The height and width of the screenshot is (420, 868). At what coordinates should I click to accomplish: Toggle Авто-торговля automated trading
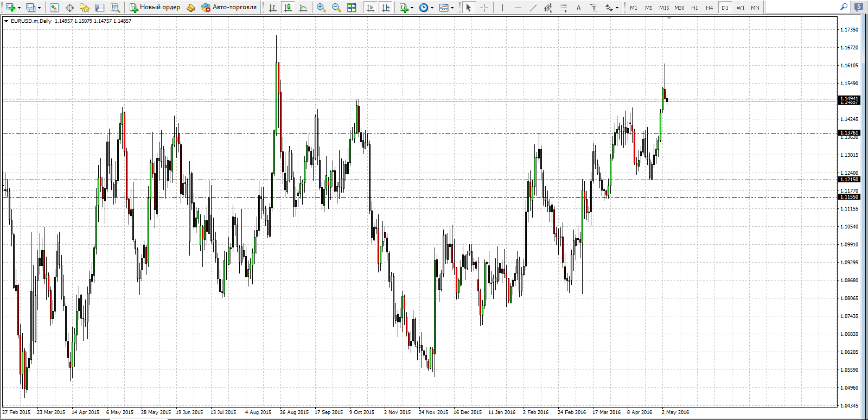(228, 8)
